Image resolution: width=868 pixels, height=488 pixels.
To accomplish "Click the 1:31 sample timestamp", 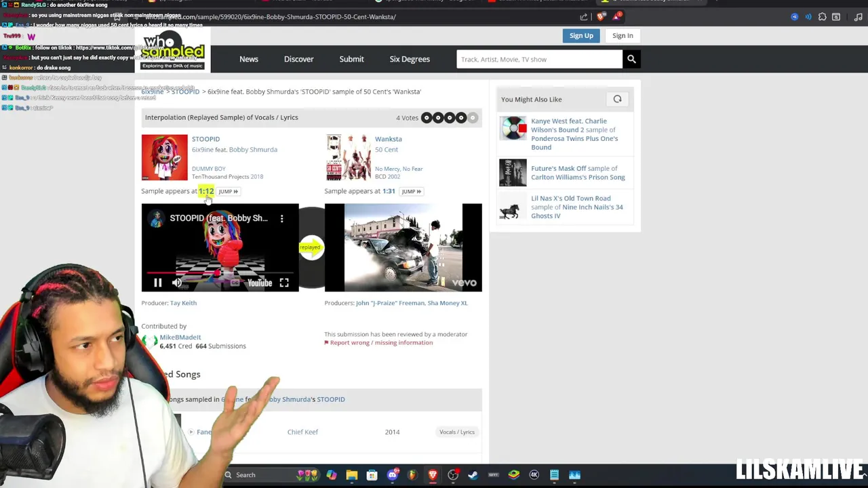I will (389, 191).
